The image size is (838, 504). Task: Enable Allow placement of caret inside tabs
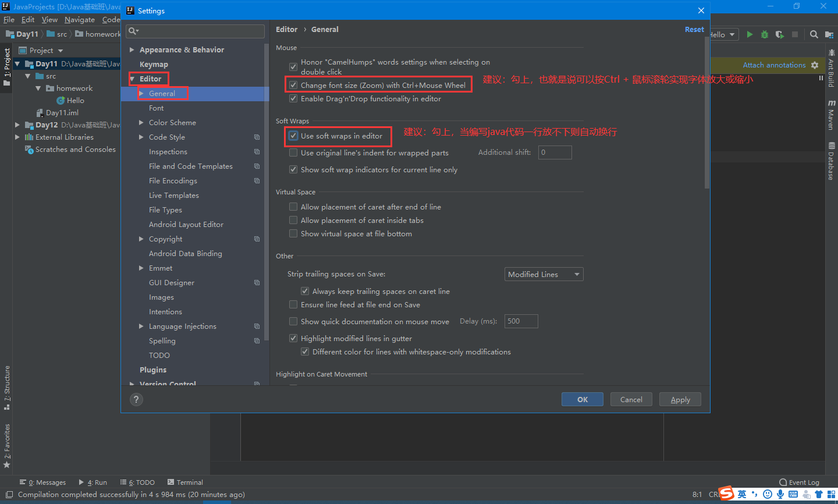[x=293, y=221]
